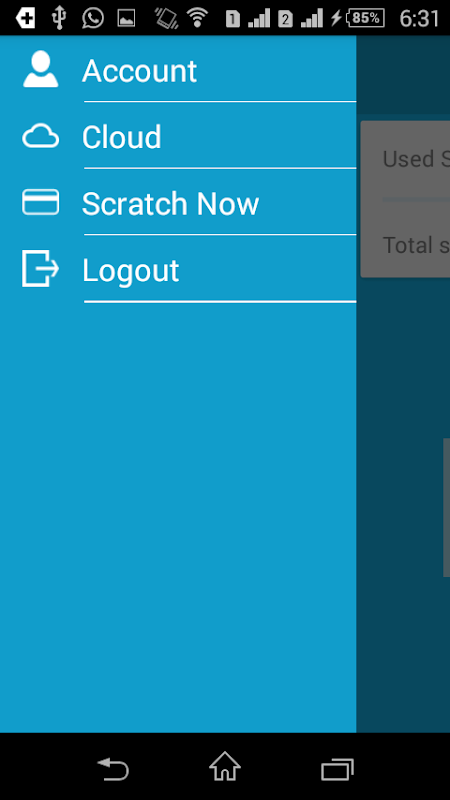Image resolution: width=450 pixels, height=800 pixels.
Task: Tap the Account person icon
Action: (40, 69)
